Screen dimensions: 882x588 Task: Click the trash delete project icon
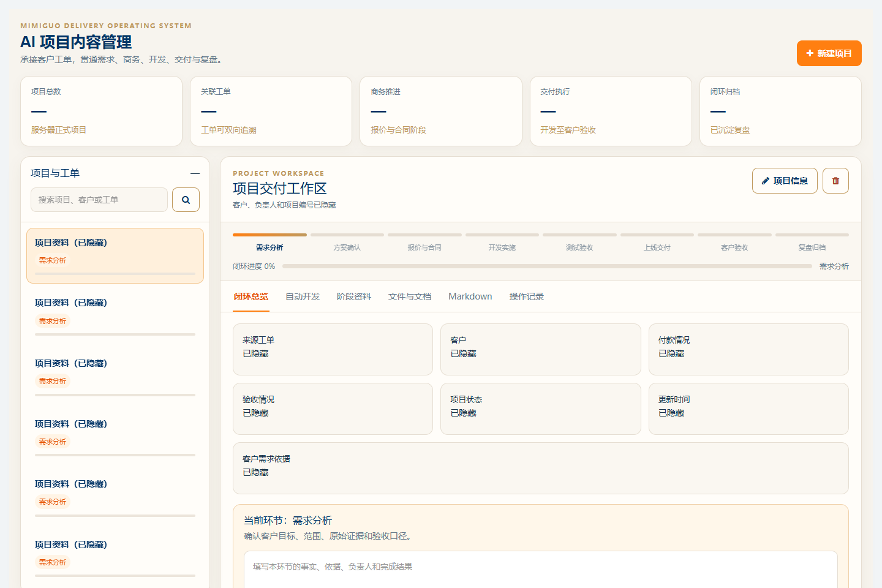coord(835,181)
